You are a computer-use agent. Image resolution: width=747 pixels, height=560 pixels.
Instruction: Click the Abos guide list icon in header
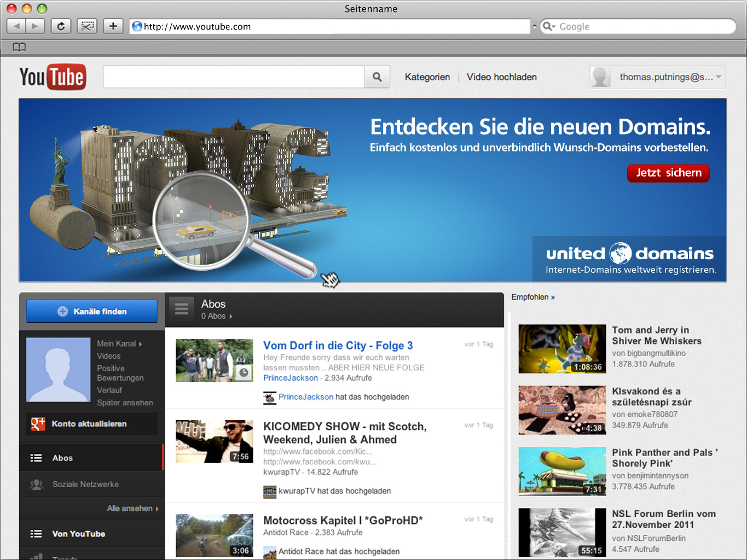182,309
